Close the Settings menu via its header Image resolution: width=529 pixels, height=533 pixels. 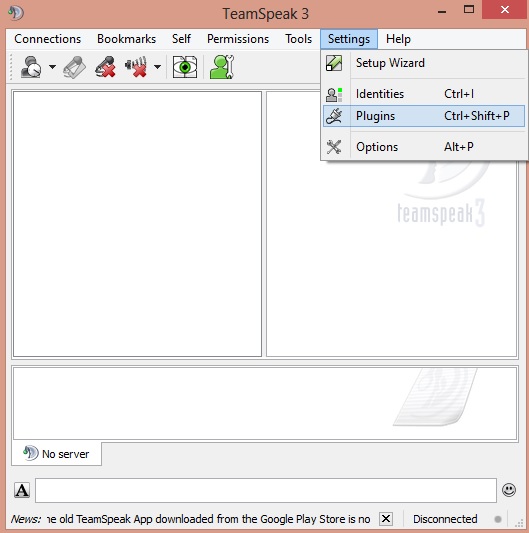tap(349, 39)
